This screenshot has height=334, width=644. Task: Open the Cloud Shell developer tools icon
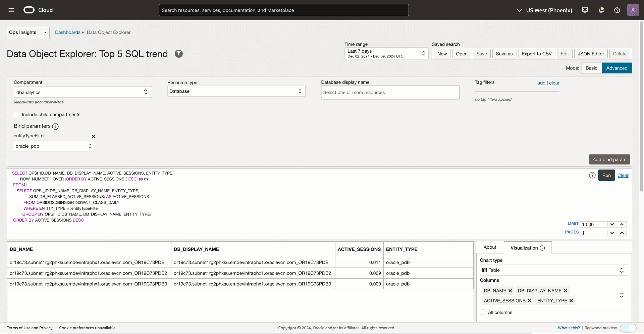585,10
